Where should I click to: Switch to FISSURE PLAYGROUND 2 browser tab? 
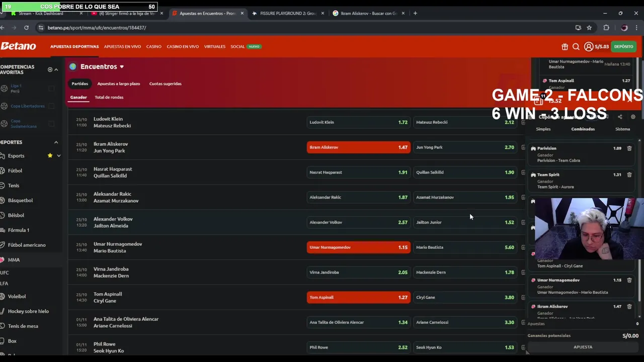(x=287, y=14)
